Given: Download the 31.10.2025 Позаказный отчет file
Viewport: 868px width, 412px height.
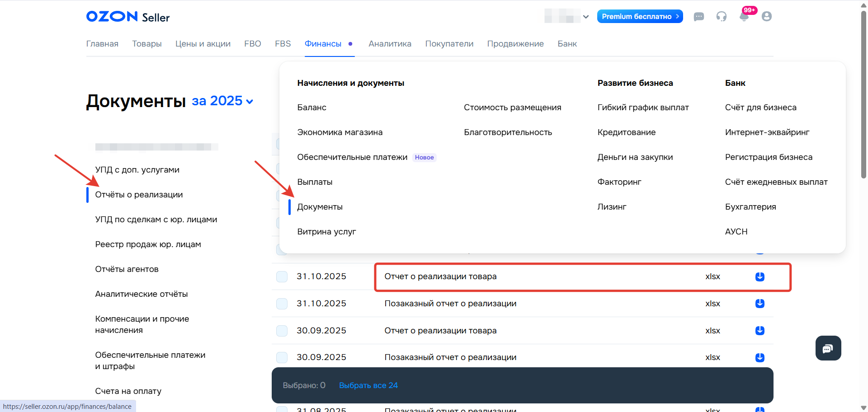Looking at the screenshot, I should [x=760, y=304].
